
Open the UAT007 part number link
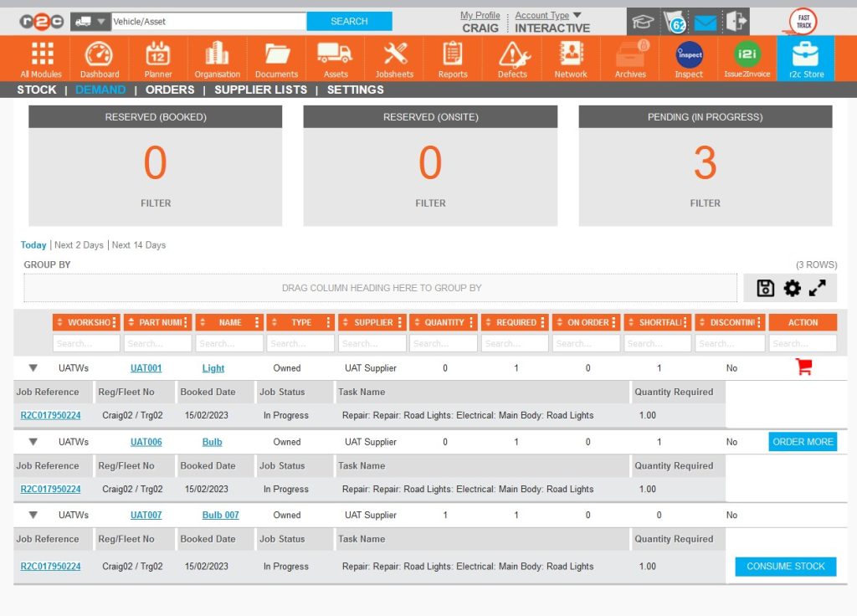[146, 516]
